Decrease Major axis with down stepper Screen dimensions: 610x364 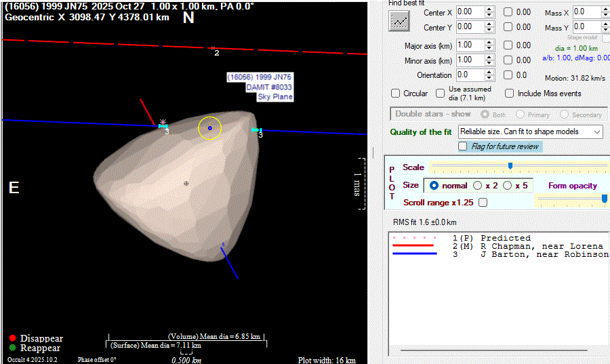tap(489, 48)
